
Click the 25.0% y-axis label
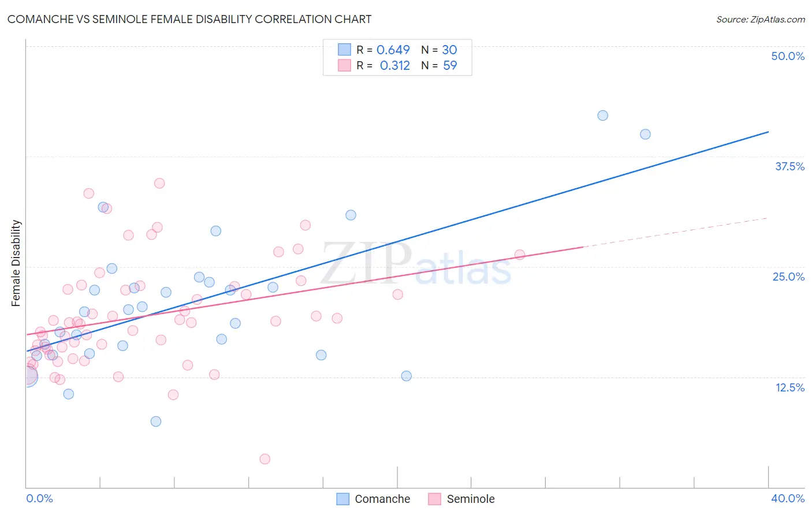coord(788,277)
